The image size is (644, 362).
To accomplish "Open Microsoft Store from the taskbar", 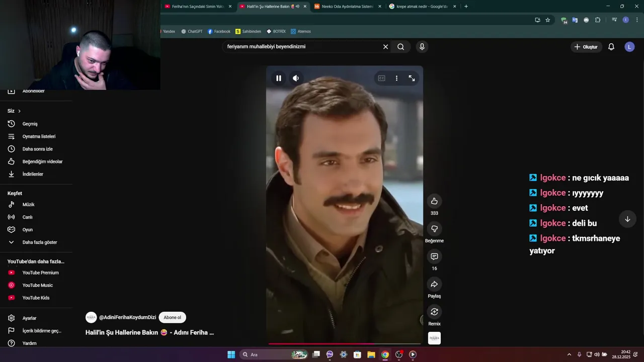I will click(357, 354).
